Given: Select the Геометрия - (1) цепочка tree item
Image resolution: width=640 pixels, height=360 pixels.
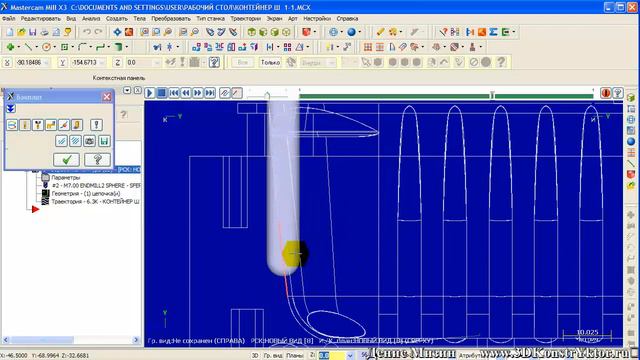Looking at the screenshot, I should click(x=86, y=193).
